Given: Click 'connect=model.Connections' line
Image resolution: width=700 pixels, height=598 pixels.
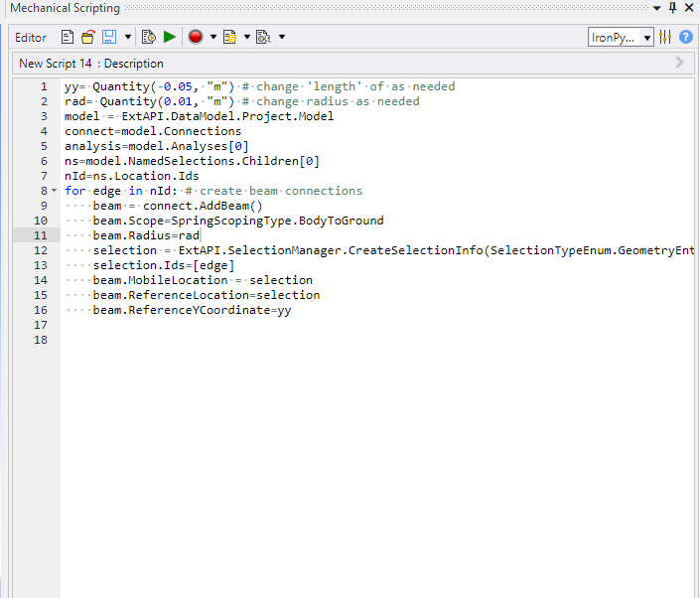Looking at the screenshot, I should [153, 131].
